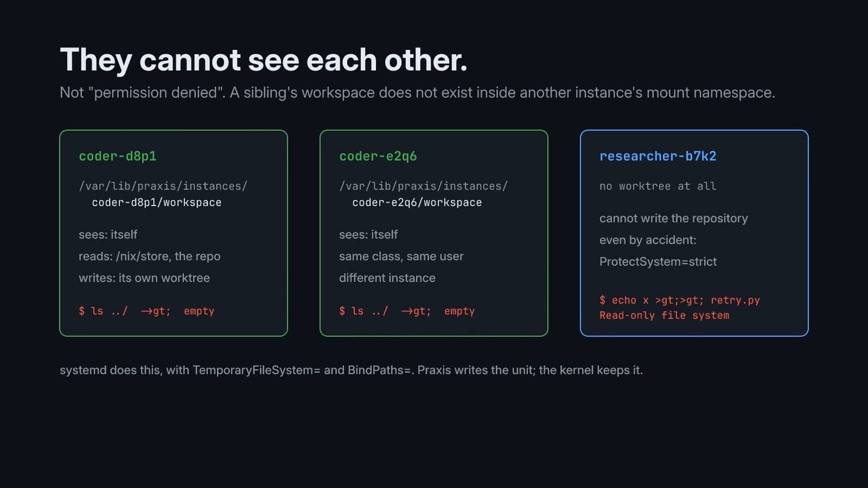The image size is (868, 488).
Task: Click 'sees: itself' in the coder-d8p1 card
Action: click(108, 234)
